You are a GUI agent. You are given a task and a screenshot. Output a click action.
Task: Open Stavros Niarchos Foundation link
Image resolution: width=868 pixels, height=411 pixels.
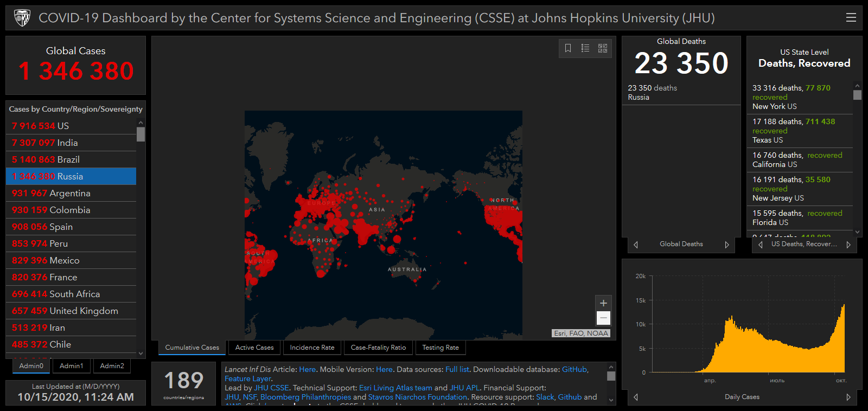tap(417, 397)
